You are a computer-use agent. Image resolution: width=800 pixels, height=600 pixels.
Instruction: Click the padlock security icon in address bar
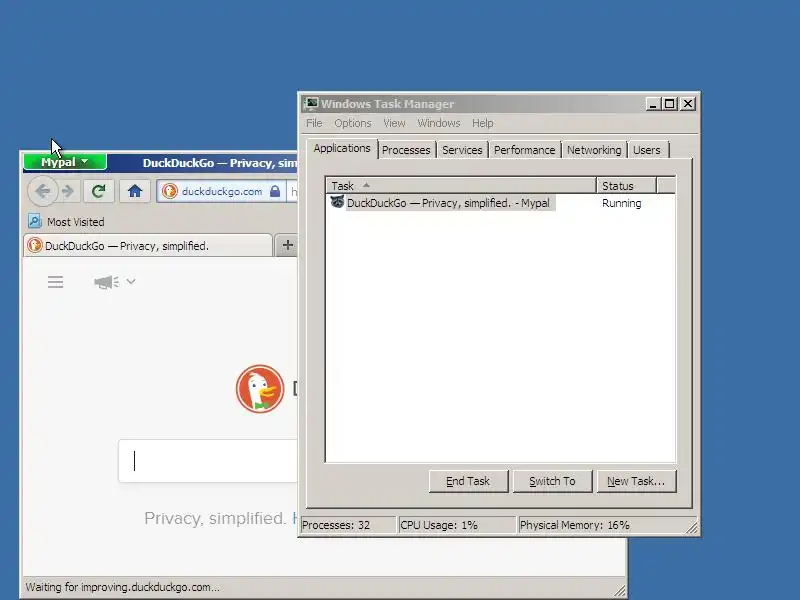(x=275, y=191)
